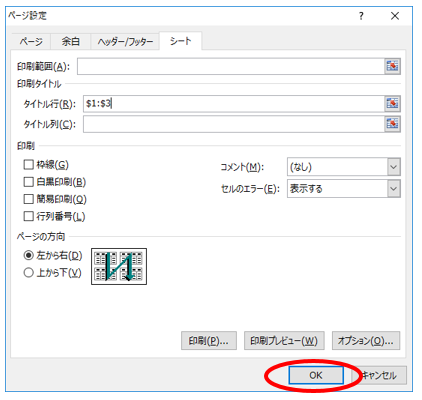Click the help question mark icon

point(361,16)
